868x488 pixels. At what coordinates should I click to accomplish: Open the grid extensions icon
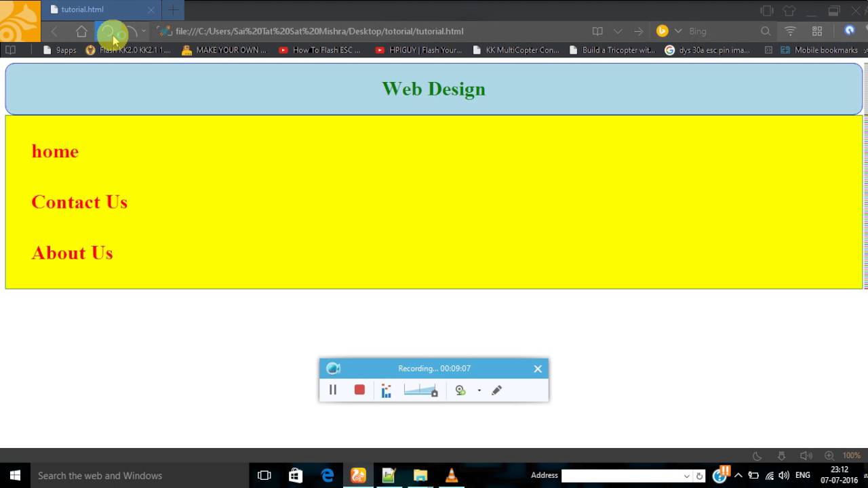coord(817,31)
